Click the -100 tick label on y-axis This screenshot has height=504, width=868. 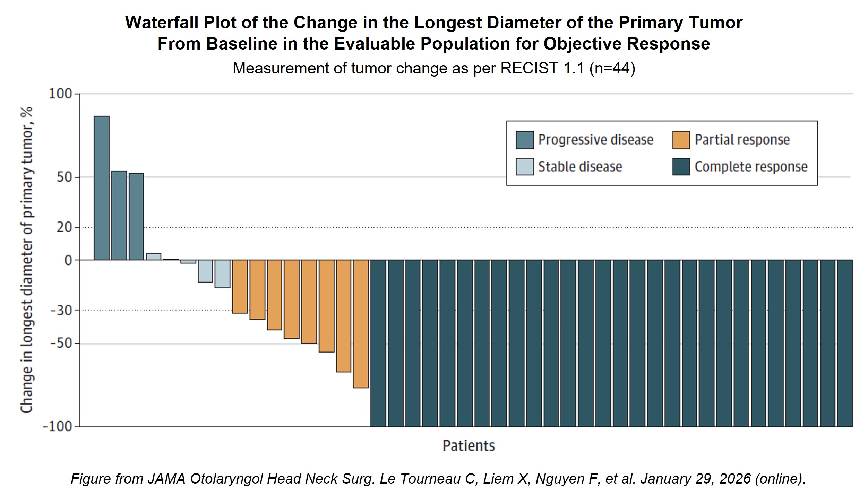tap(57, 426)
